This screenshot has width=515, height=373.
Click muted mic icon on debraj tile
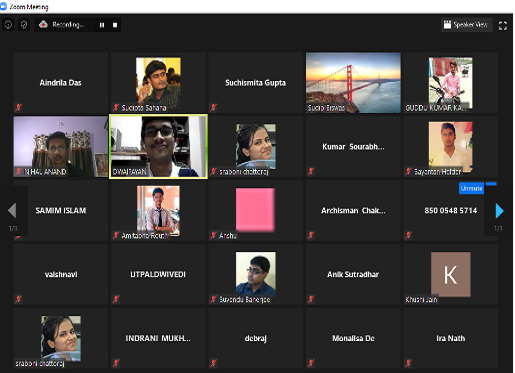[214, 363]
